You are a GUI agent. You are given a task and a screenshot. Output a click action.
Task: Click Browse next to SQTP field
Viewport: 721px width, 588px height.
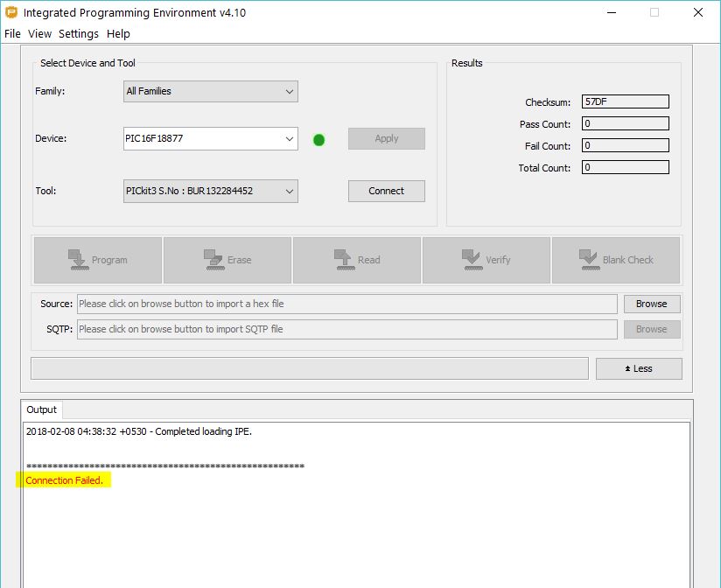pos(652,329)
